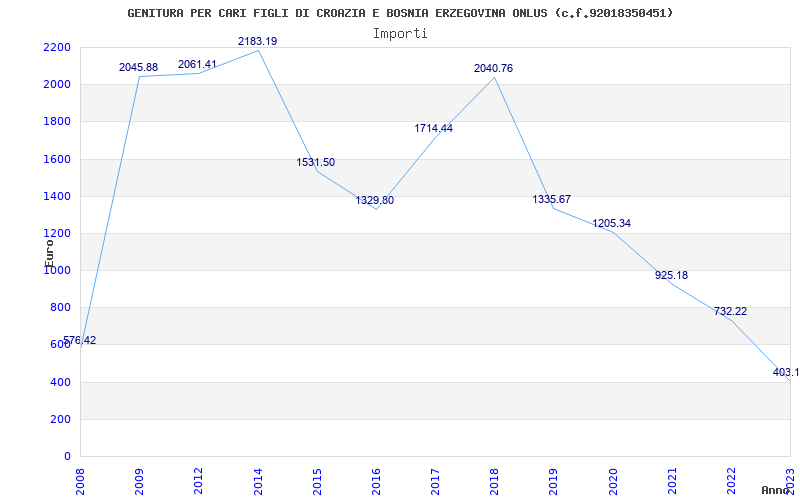Select the data label 732.22

730,311
